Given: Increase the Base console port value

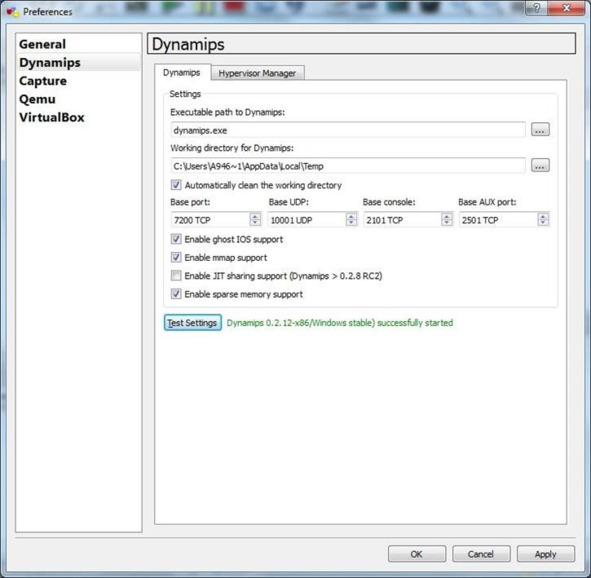Looking at the screenshot, I should tap(447, 216).
